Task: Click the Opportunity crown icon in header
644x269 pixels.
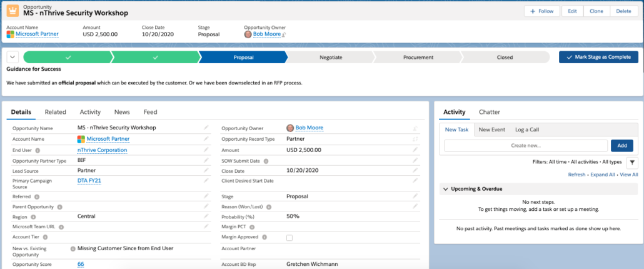Action: [x=13, y=10]
